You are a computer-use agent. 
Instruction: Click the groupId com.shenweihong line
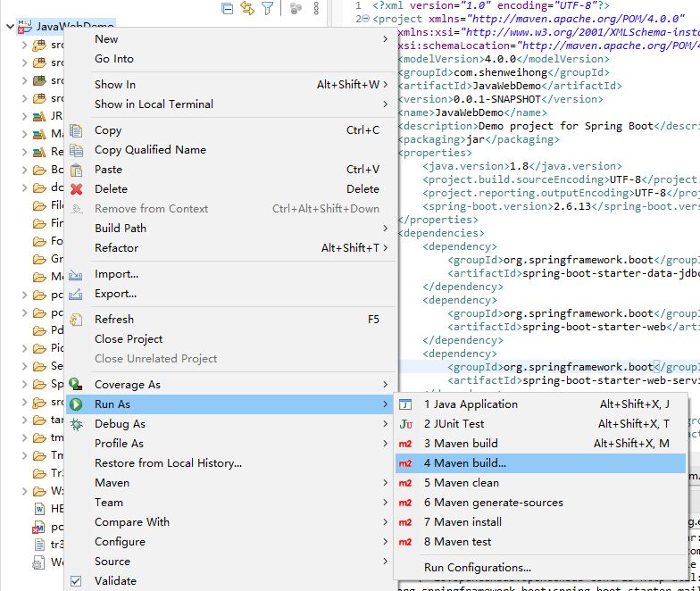pyautogui.click(x=504, y=73)
